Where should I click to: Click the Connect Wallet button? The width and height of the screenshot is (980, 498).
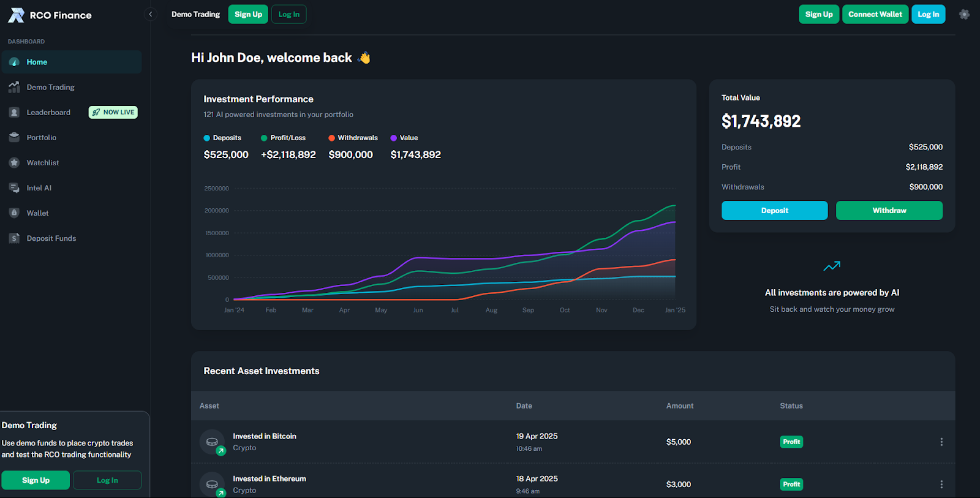point(875,14)
